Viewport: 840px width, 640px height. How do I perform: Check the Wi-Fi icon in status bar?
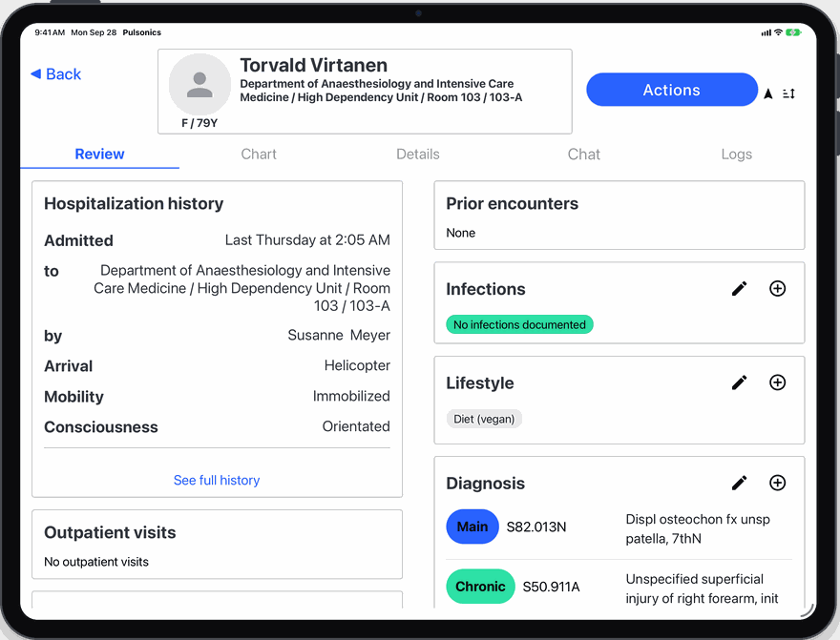778,32
